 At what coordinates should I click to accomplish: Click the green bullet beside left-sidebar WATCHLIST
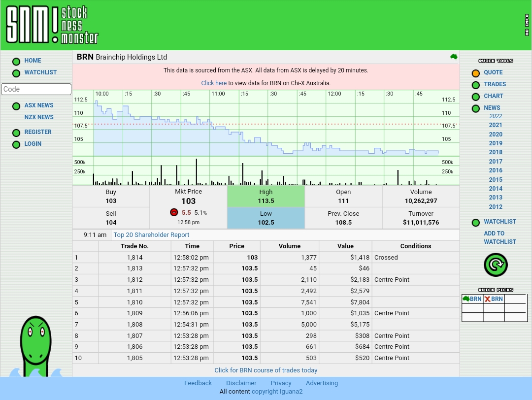click(16, 73)
